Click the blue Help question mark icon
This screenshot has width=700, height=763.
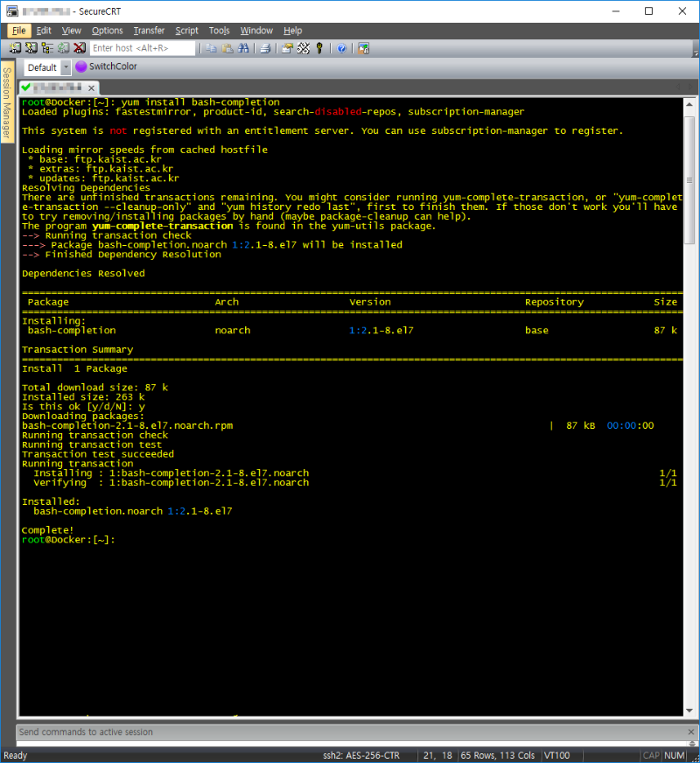[x=341, y=47]
